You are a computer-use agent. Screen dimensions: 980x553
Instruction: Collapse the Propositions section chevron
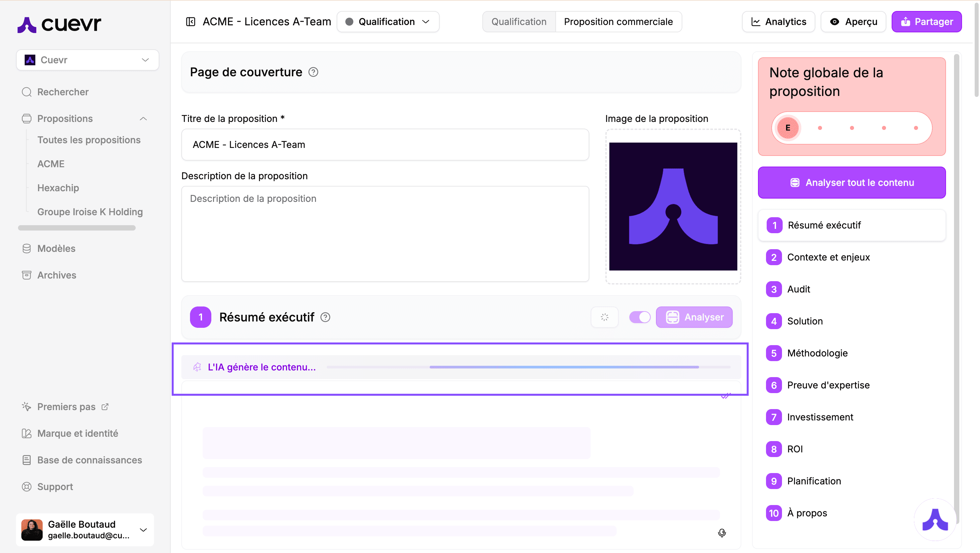click(143, 119)
